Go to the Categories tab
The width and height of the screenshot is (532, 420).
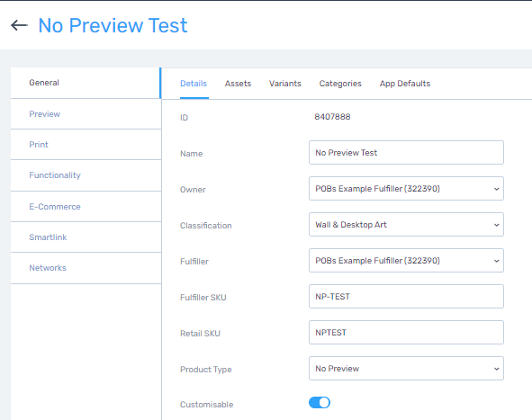pos(340,84)
